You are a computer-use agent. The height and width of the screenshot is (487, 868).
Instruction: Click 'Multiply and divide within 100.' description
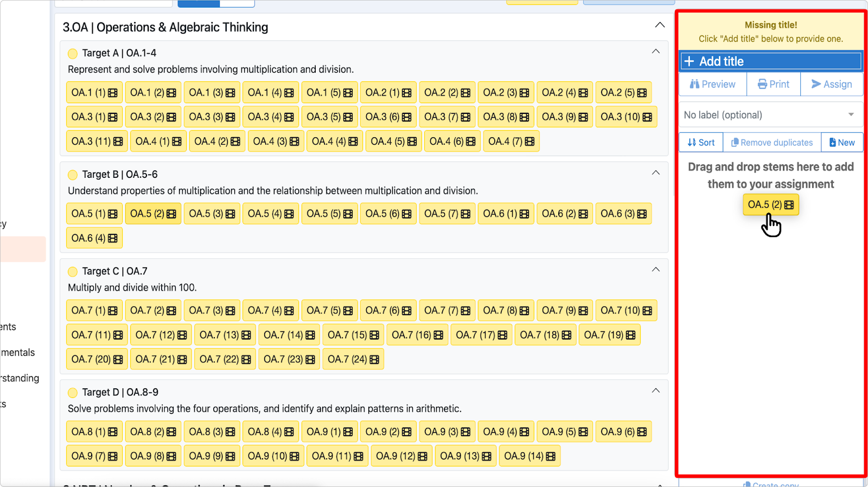coord(132,288)
